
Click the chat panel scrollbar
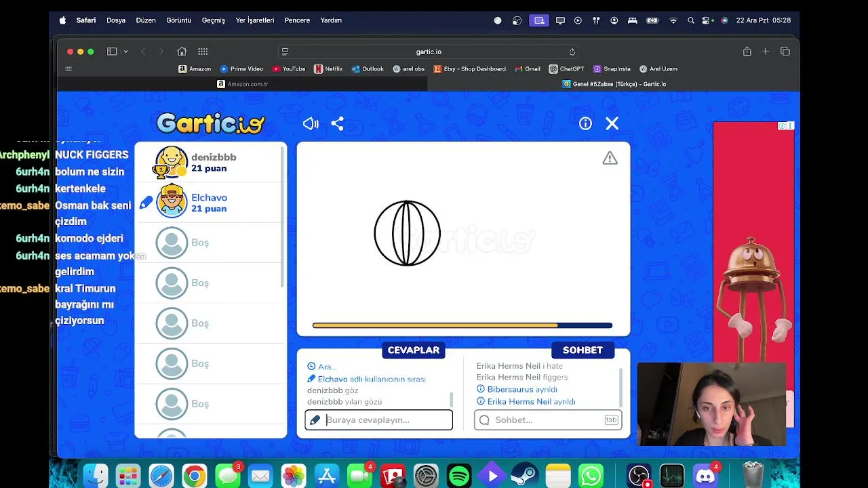[x=620, y=388]
